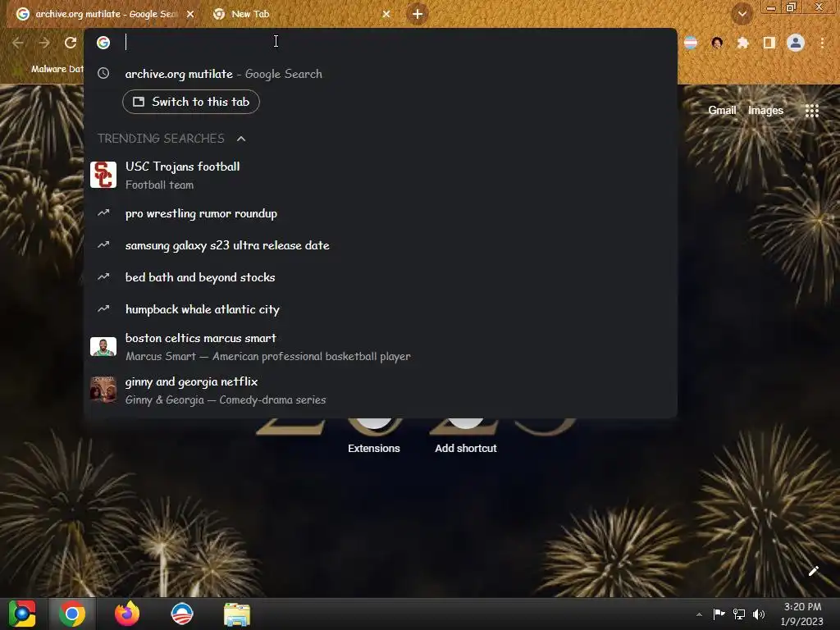Click the customize page pencil icon

point(813,571)
